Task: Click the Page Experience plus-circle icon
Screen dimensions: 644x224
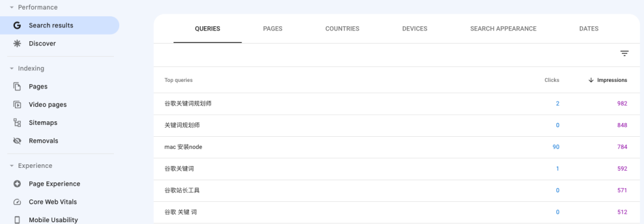Action: 17,183
